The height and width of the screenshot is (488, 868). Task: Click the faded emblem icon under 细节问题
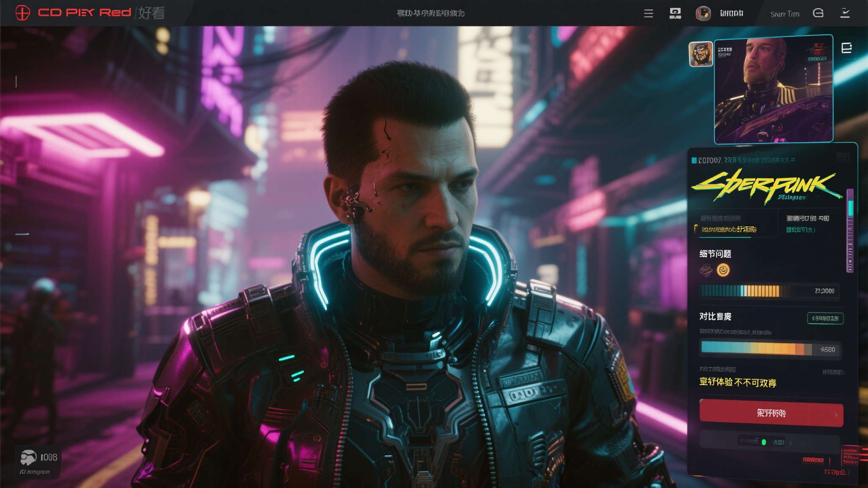(706, 270)
